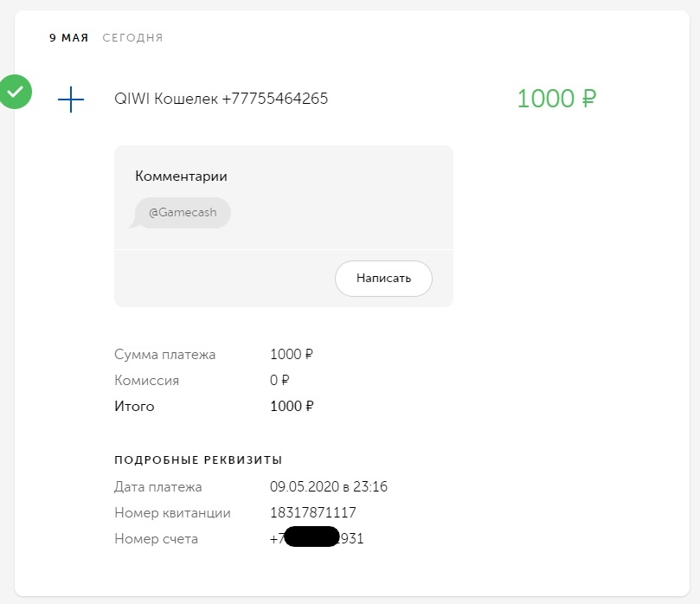This screenshot has width=700, height=604.
Task: Select receipt number 18317871117
Action: click(312, 512)
